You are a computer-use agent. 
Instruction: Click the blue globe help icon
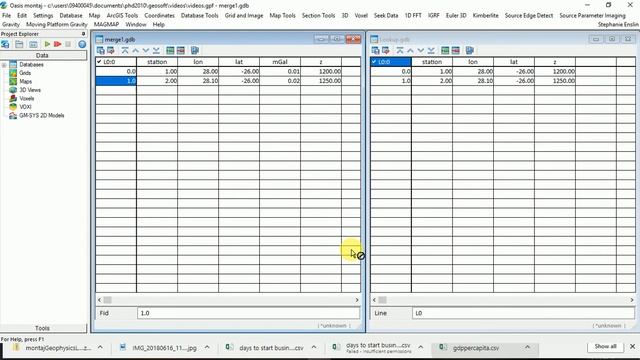(x=82, y=44)
